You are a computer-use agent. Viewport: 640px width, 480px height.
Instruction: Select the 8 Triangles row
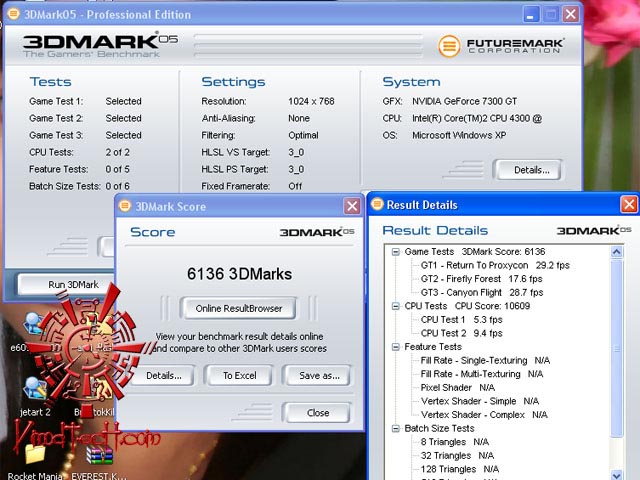click(455, 442)
